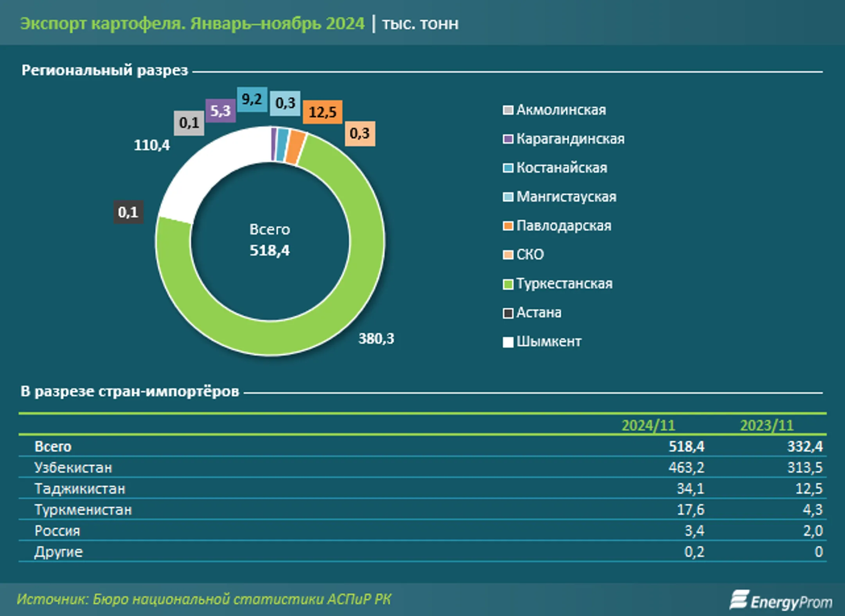Click the 313,5 Узбекистан 2023 value
Screen dimensions: 845x616
805,468
